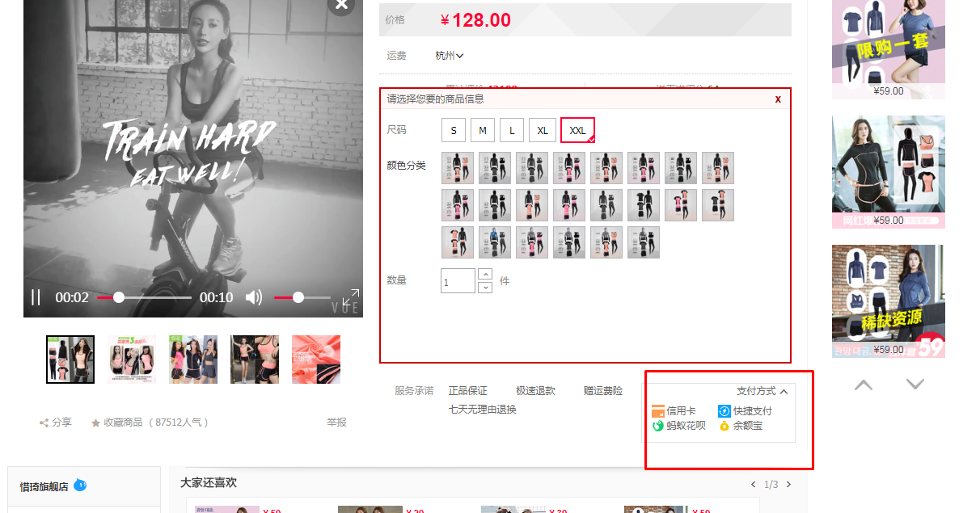Close the product selection popup

tap(778, 99)
